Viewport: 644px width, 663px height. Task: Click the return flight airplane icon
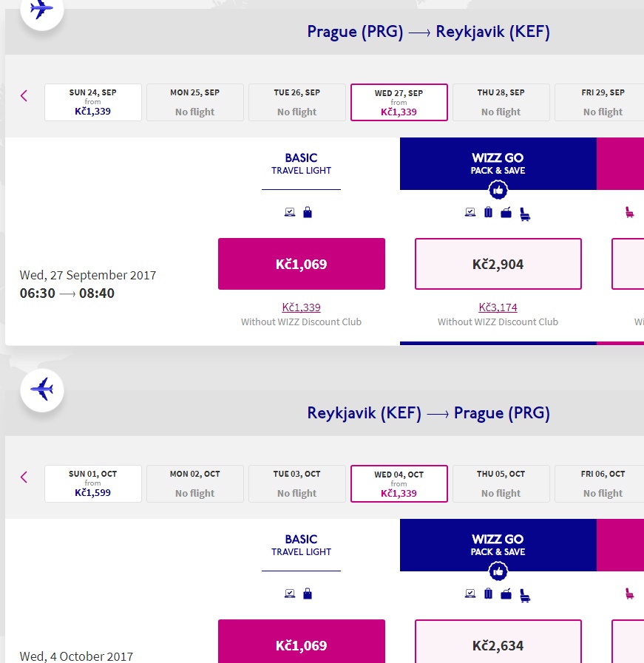pos(42,390)
